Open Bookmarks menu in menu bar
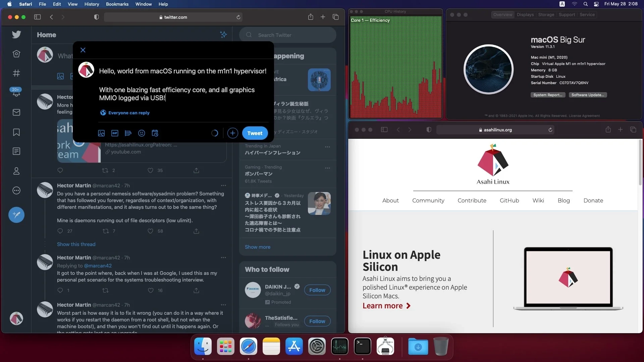This screenshot has width=644, height=362. pyautogui.click(x=117, y=4)
